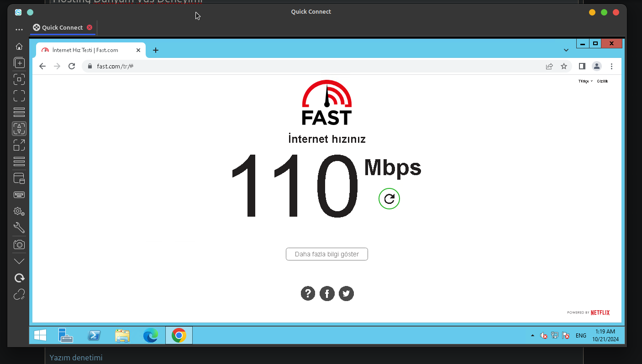Viewport: 642px width, 364px height.
Task: Select the Quick Connect session tab
Action: (x=63, y=27)
